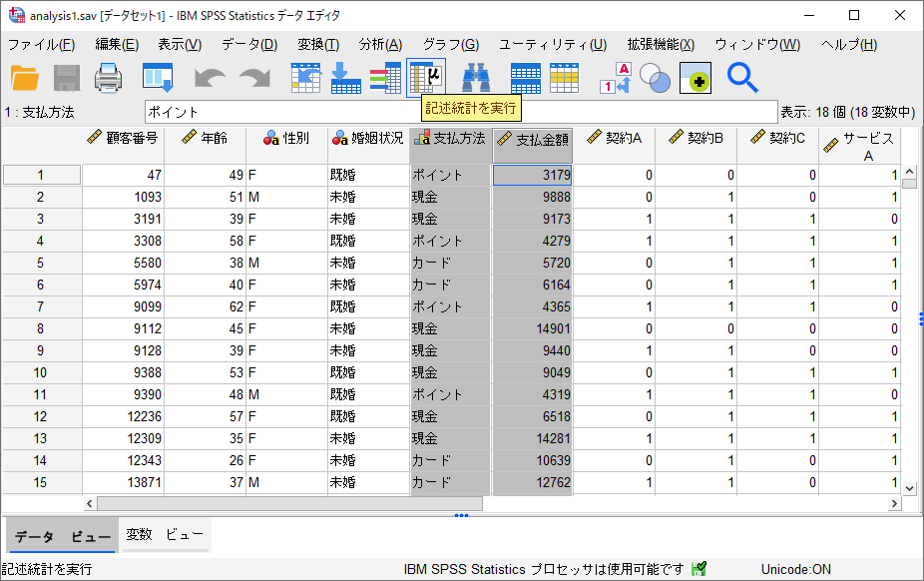The width and height of the screenshot is (924, 581).
Task: Click 支払方法 cell カード in row 5
Action: point(450,263)
